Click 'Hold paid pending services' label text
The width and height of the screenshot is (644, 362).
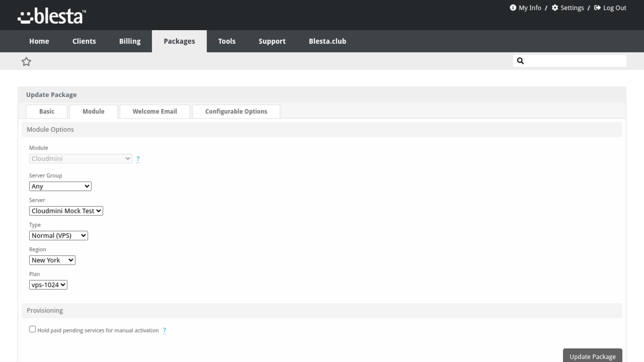[x=98, y=330]
